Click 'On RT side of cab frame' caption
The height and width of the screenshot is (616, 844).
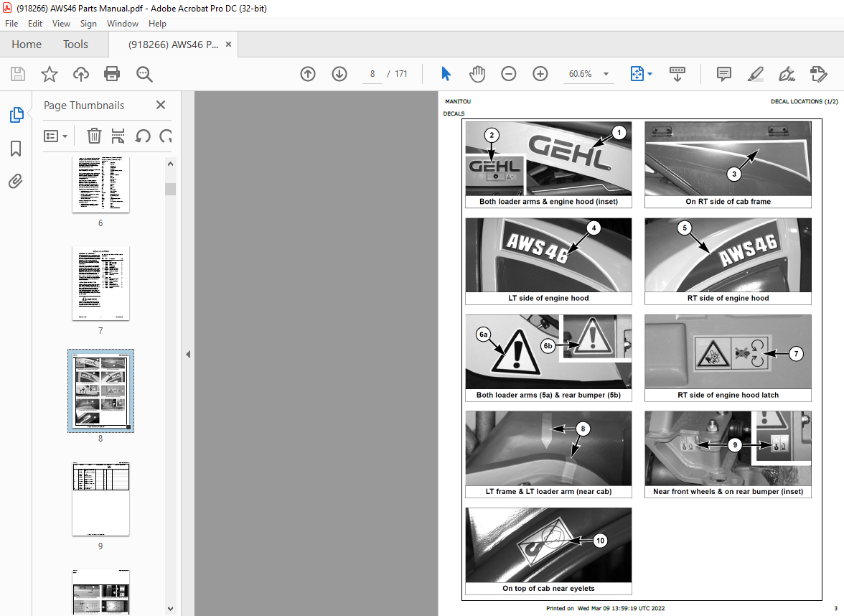point(728,201)
